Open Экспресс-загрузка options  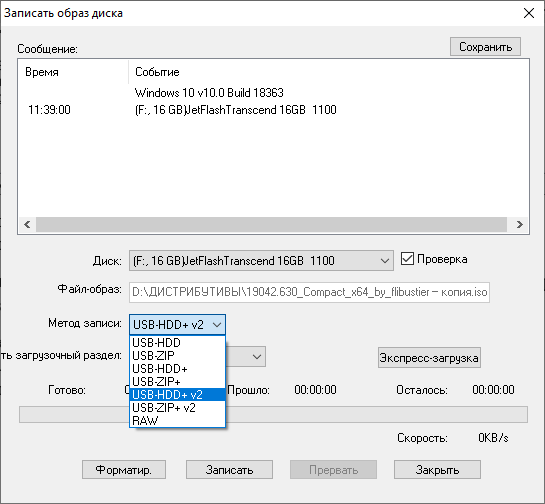pyautogui.click(x=429, y=357)
